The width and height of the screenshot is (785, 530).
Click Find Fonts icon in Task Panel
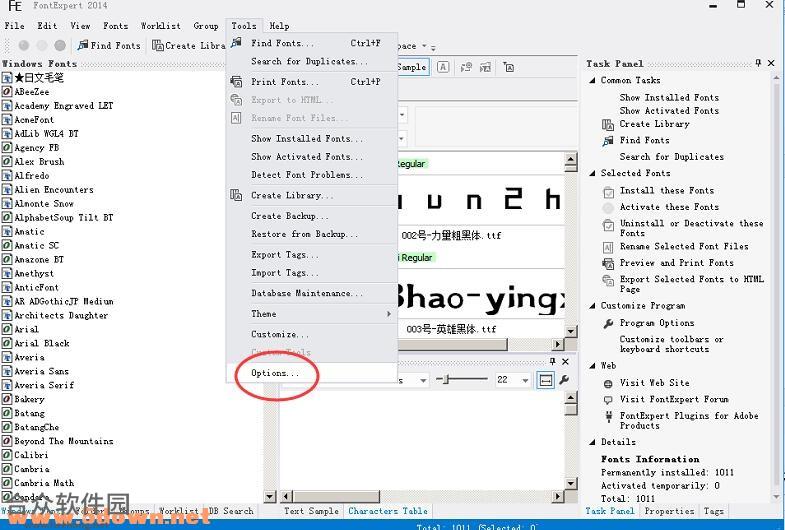(608, 141)
